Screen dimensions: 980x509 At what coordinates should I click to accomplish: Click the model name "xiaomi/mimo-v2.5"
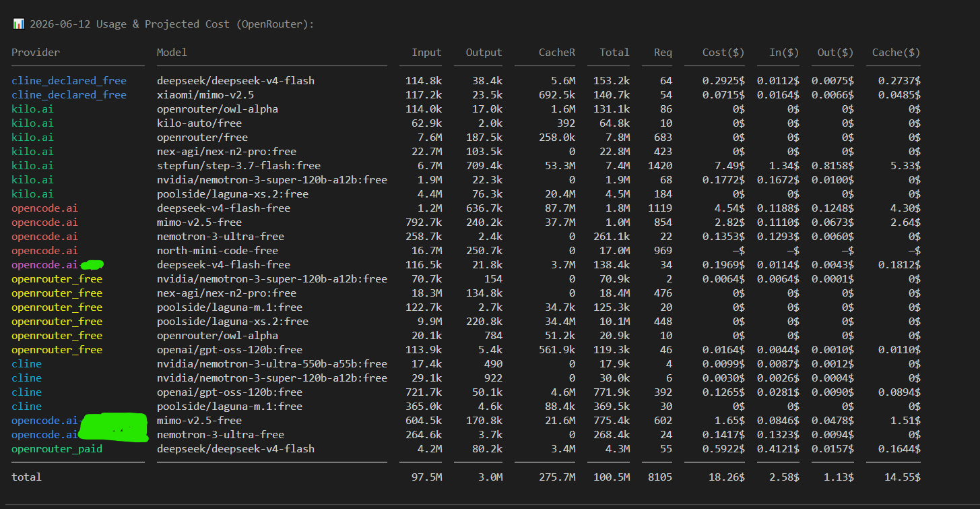click(x=205, y=95)
